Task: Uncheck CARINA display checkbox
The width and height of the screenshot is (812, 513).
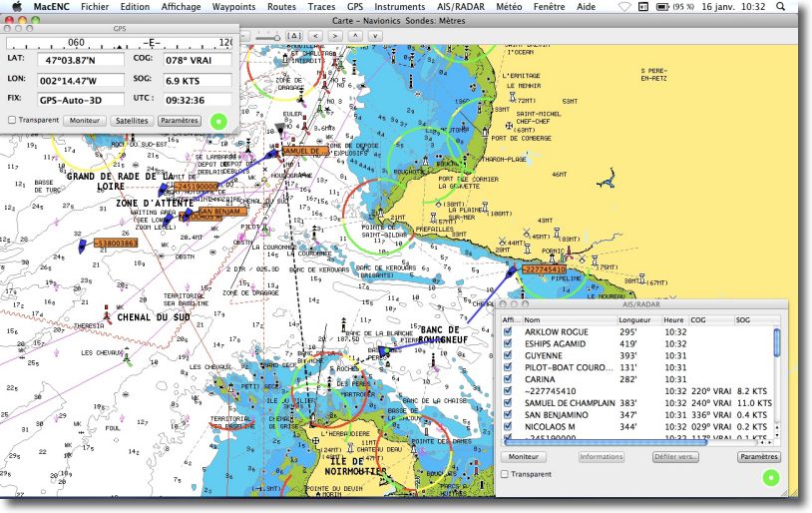Action: (508, 379)
